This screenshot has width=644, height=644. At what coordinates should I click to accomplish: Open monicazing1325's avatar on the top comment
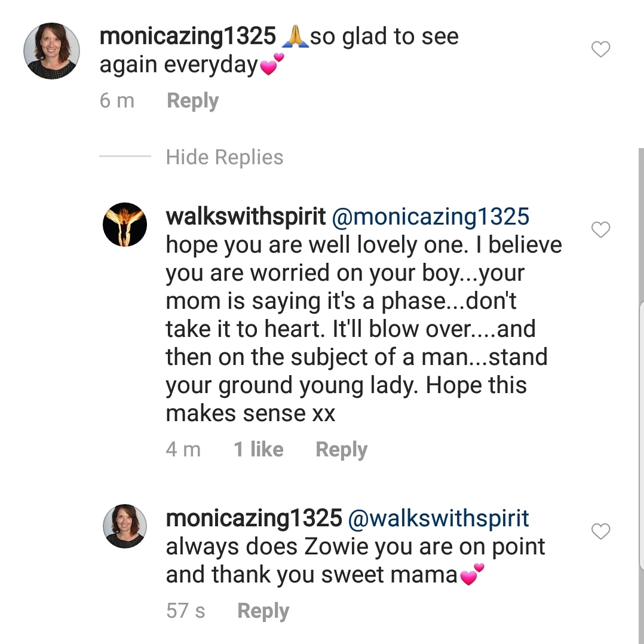click(x=51, y=51)
